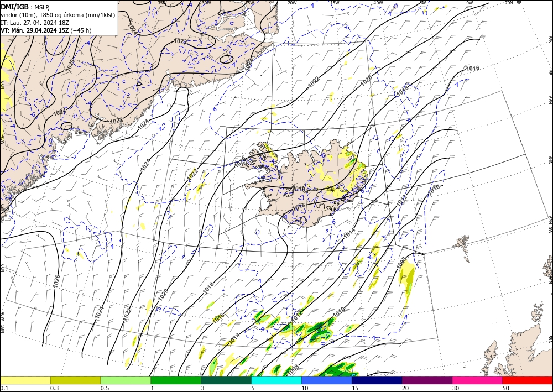Viewport: 553px width, 392px height.
Task: Select the "70N" latitude label
Action: (509, 3)
